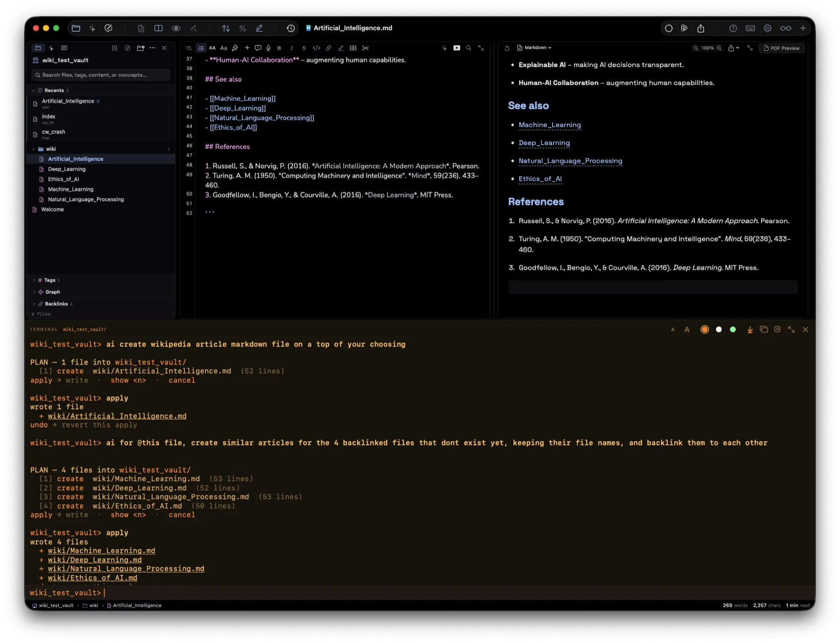Select the orange terminal color swatch
The width and height of the screenshot is (840, 643).
tap(705, 330)
